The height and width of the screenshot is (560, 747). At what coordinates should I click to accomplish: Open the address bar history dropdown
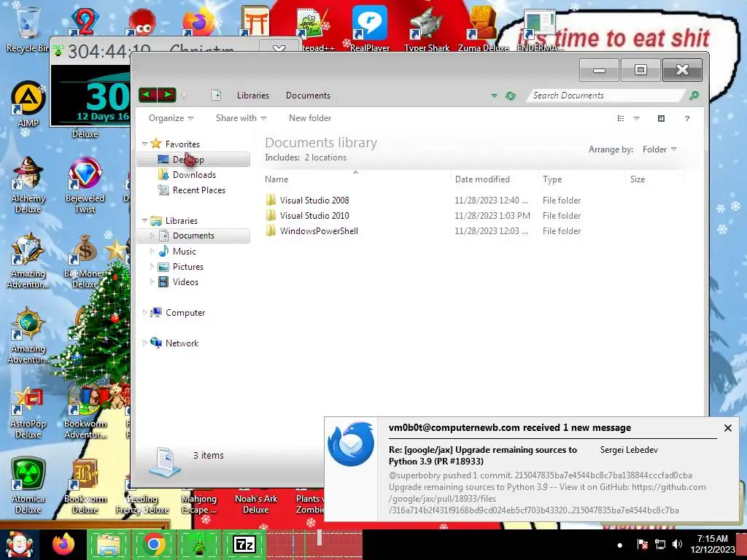pyautogui.click(x=494, y=96)
